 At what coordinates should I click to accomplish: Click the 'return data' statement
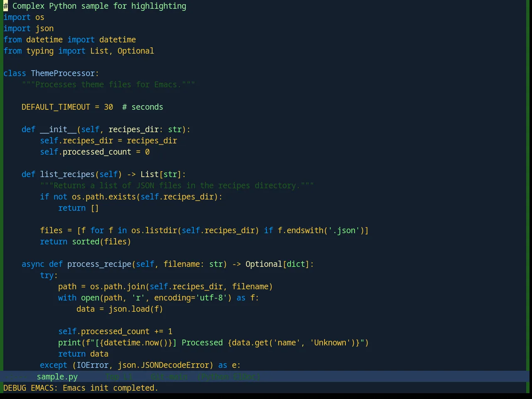point(83,354)
